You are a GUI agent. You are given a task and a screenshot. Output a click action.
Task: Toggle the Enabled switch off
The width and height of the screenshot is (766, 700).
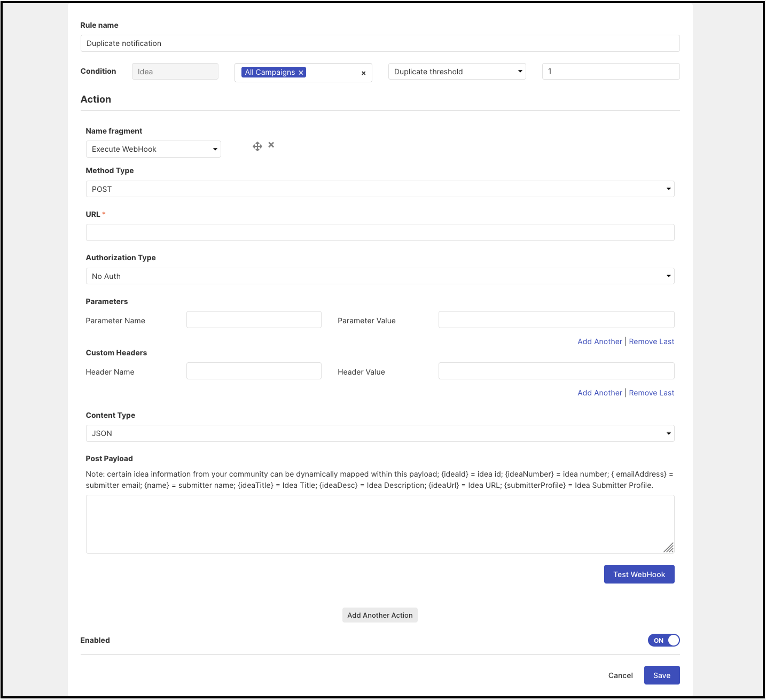tap(664, 640)
